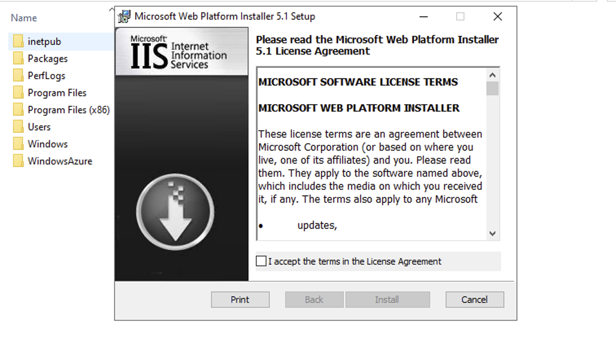Click the Program Files folder icon
This screenshot has width=616, height=364.
pyautogui.click(x=18, y=92)
